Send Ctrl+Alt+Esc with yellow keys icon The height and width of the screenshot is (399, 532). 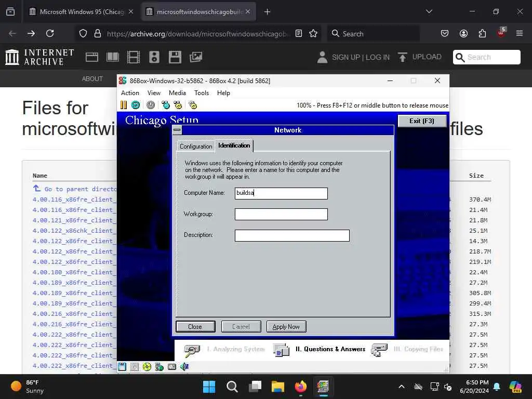pos(178,105)
